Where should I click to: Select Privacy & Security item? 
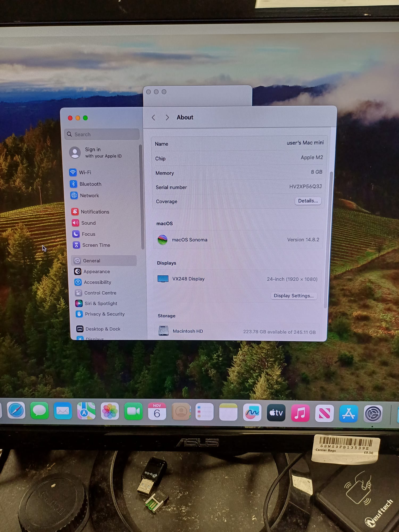click(x=104, y=314)
